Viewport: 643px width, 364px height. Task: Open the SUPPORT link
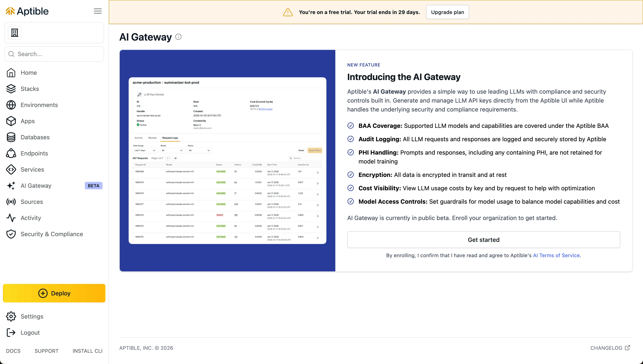point(47,351)
